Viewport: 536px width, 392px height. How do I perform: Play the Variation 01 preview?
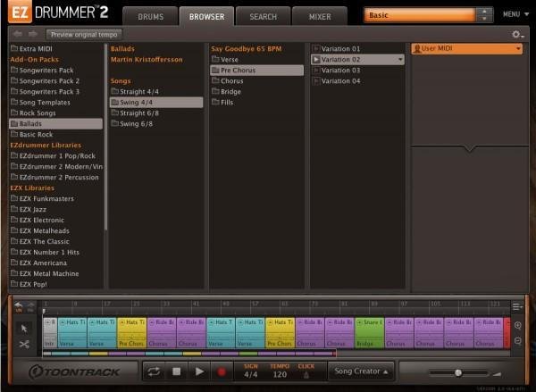316,48
